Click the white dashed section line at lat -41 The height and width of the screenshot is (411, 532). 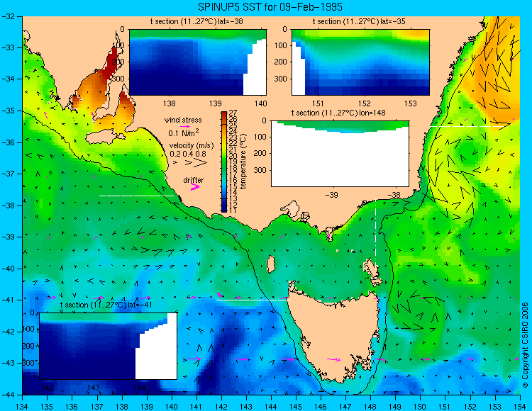[253, 300]
